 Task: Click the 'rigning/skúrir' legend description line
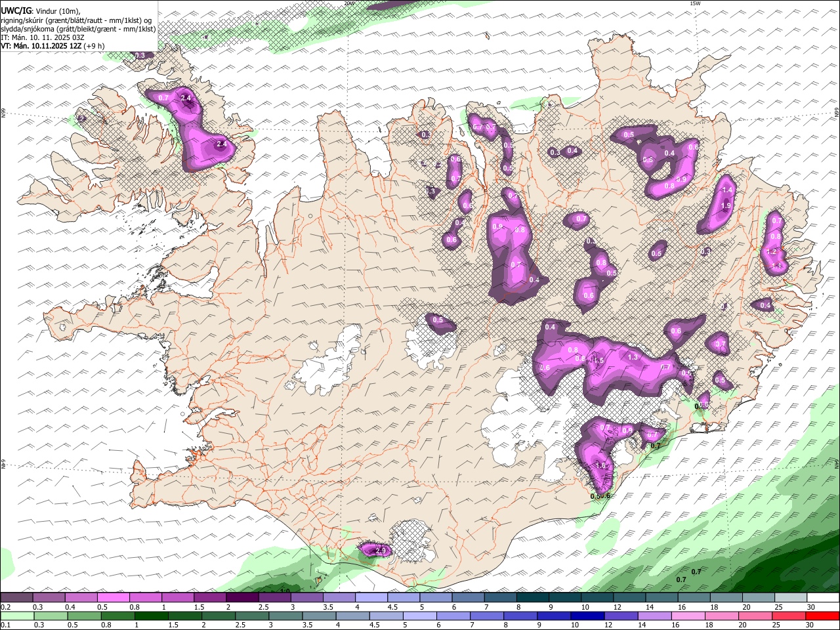click(x=75, y=20)
